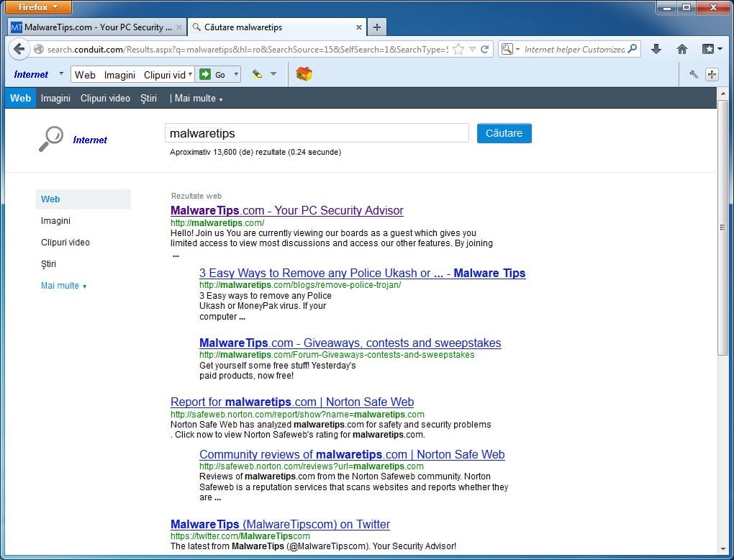Open MalwareTips on Twitter result
Viewport: 734px width, 560px height.
click(281, 524)
